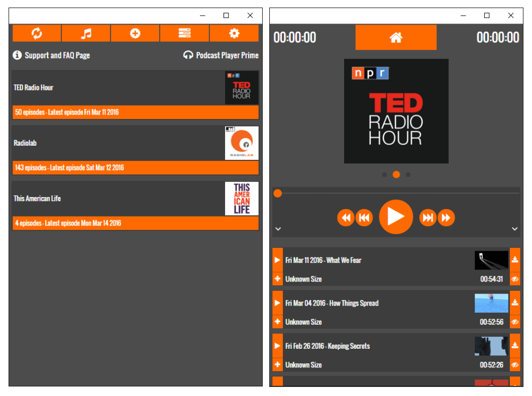The image size is (532, 396).
Task: Expand the right chevron under player controls
Action: (515, 229)
